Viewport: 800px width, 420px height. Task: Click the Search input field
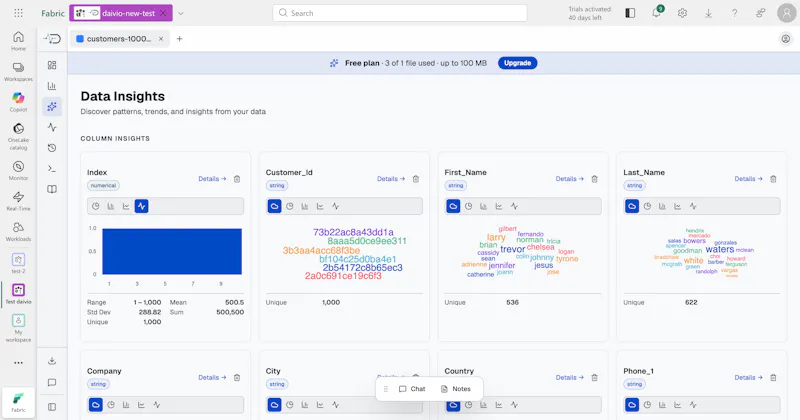click(400, 13)
